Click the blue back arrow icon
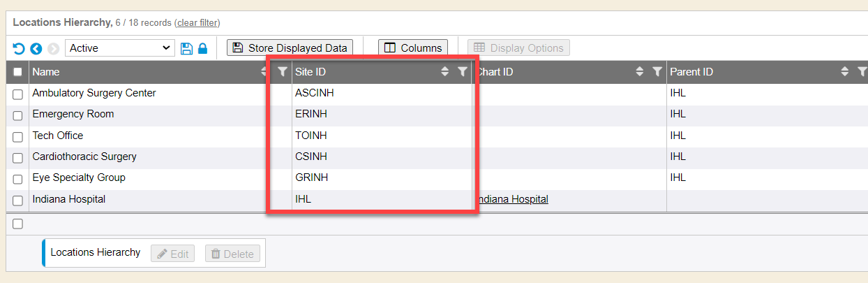Image resolution: width=868 pixels, height=283 pixels. 36,48
